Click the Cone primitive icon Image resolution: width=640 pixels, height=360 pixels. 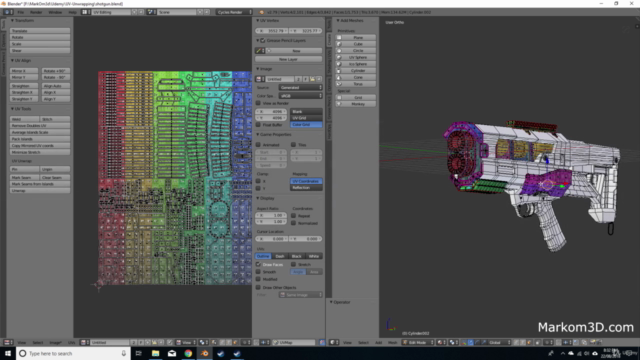339,77
